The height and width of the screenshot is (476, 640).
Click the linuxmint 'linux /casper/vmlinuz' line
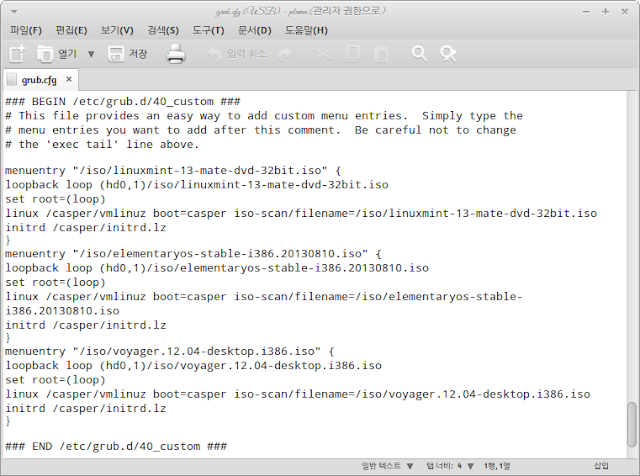click(x=301, y=213)
